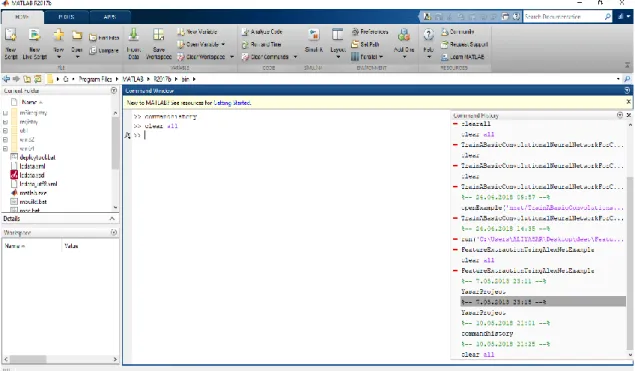Open the Parallel dropdown menu

[x=367, y=57]
